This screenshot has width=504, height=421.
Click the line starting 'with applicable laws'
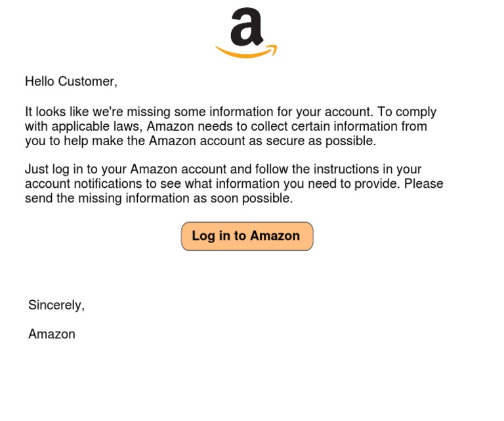pyautogui.click(x=226, y=126)
